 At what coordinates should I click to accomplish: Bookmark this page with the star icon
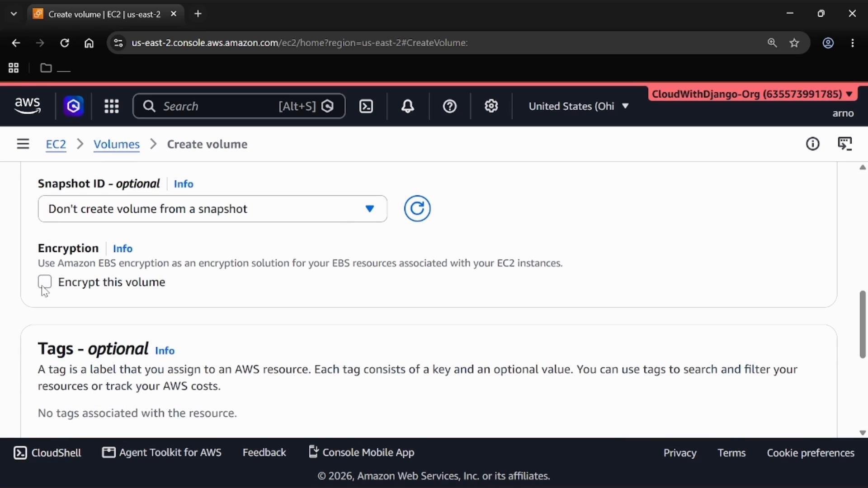tap(794, 43)
